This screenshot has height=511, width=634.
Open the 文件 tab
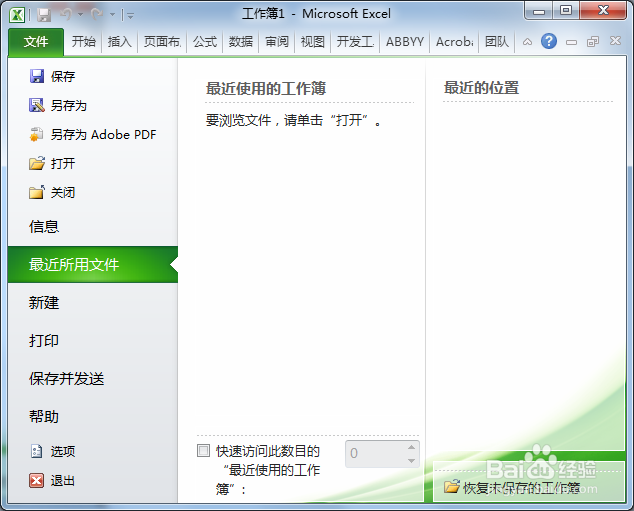(36, 42)
